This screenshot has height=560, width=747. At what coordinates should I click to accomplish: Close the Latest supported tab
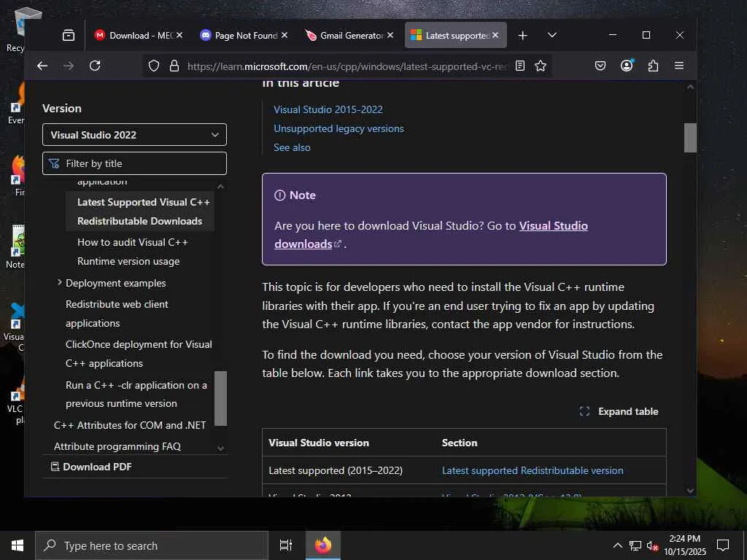tap(495, 35)
